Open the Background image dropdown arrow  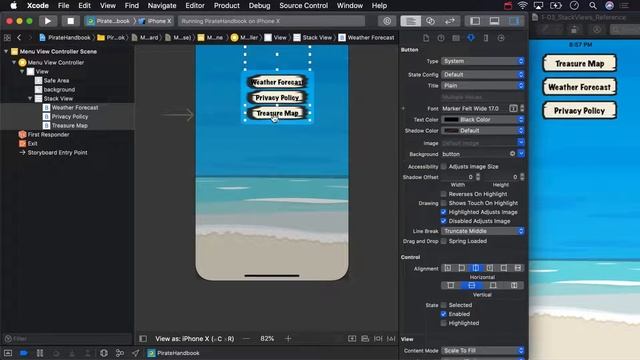point(521,154)
